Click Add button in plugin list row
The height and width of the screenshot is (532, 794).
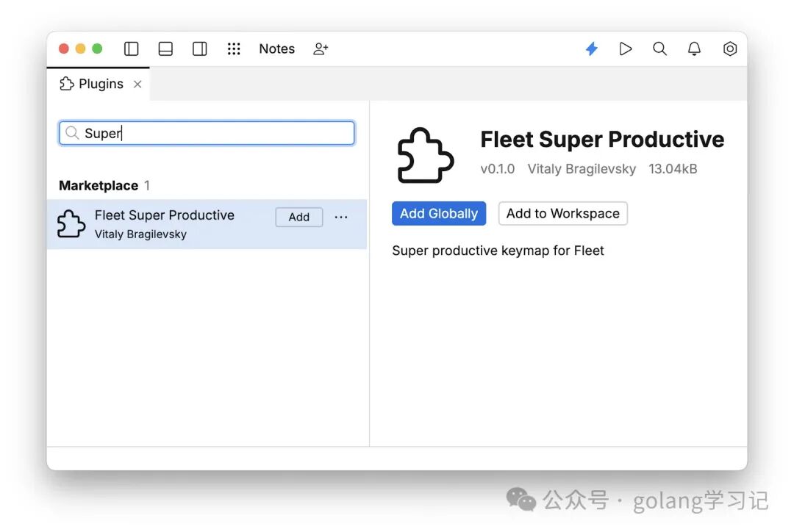[x=298, y=217]
